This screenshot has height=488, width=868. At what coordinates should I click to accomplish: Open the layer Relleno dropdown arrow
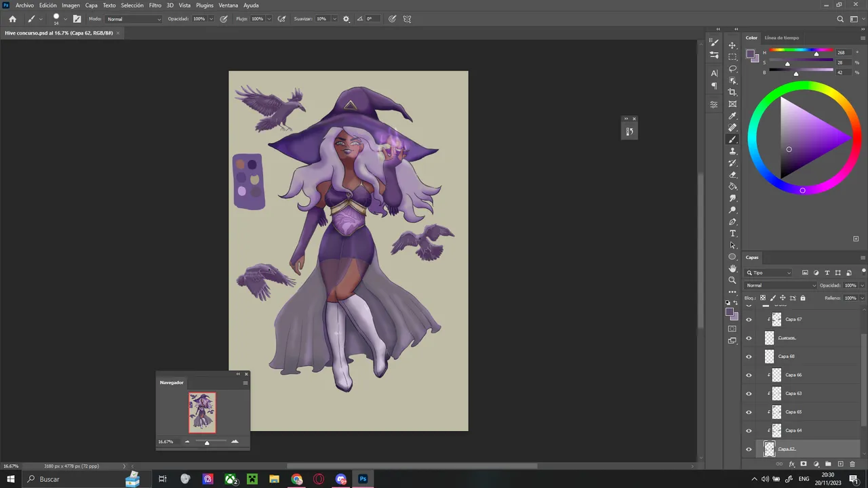pos(862,298)
